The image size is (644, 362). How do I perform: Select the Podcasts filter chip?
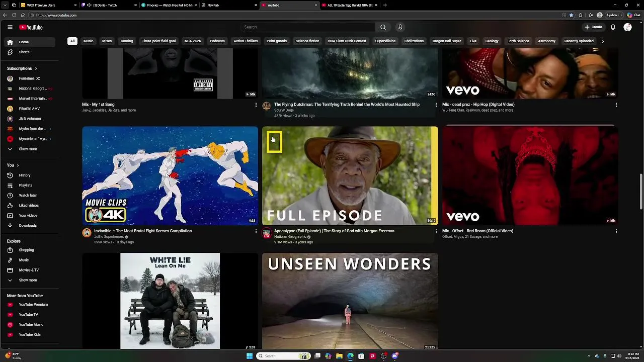pos(217,41)
